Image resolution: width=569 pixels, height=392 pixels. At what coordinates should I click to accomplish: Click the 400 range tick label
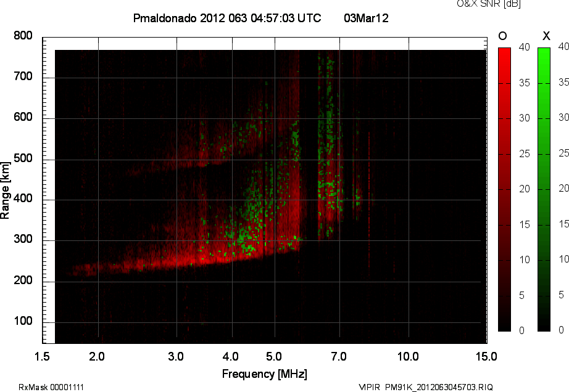click(23, 198)
